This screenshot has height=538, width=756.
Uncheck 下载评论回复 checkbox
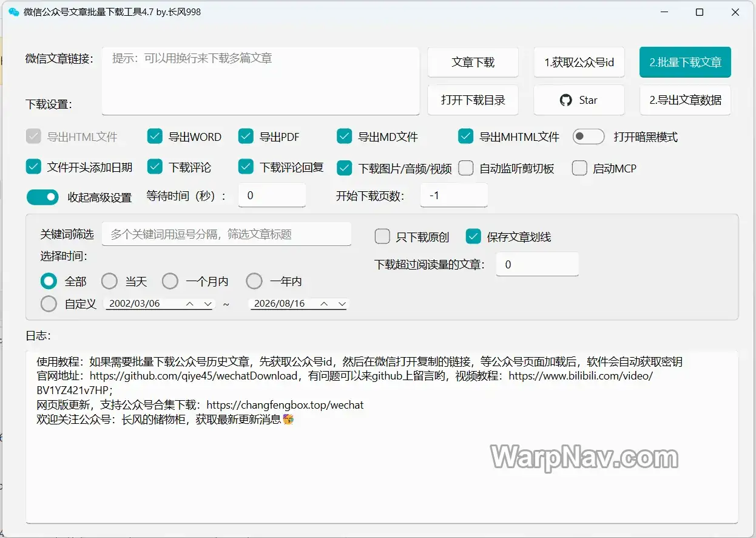[246, 167]
